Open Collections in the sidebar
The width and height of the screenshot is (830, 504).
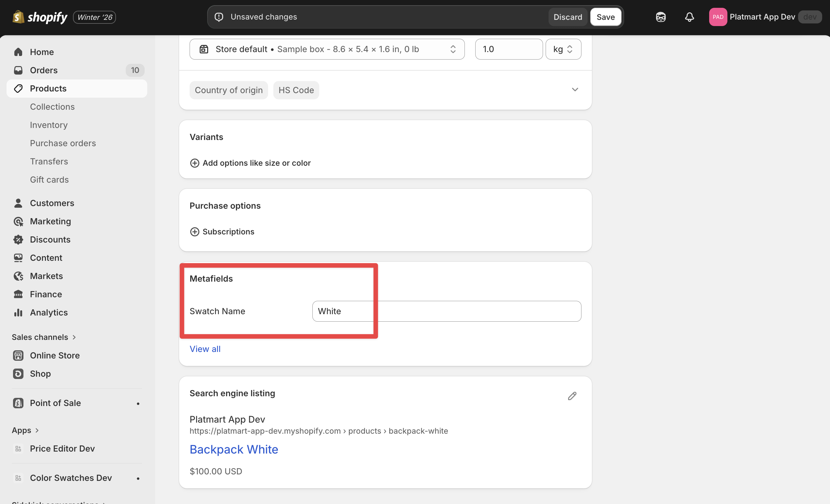click(52, 107)
